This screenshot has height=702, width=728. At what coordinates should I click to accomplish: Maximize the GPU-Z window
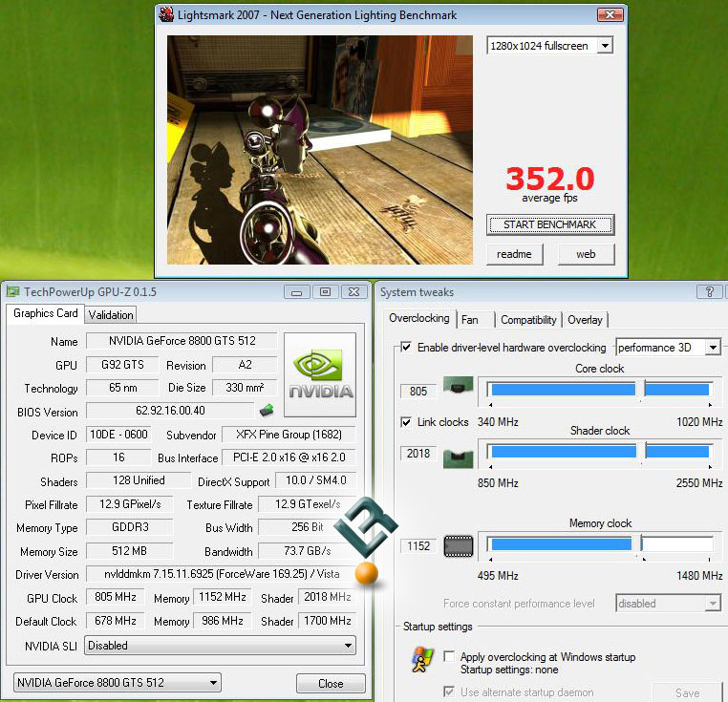(x=325, y=292)
